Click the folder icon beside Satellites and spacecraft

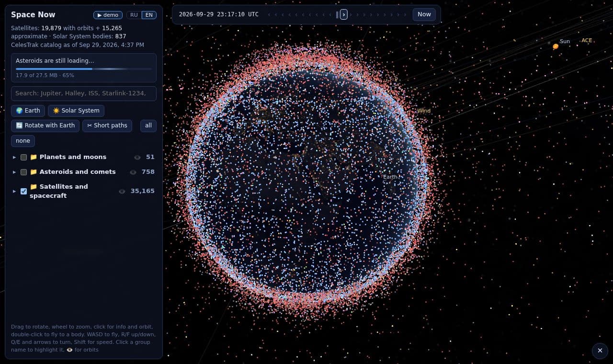click(x=34, y=187)
